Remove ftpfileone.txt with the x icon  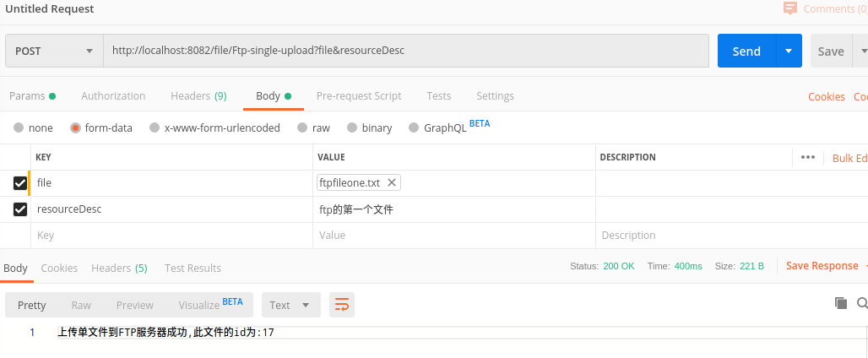click(392, 182)
